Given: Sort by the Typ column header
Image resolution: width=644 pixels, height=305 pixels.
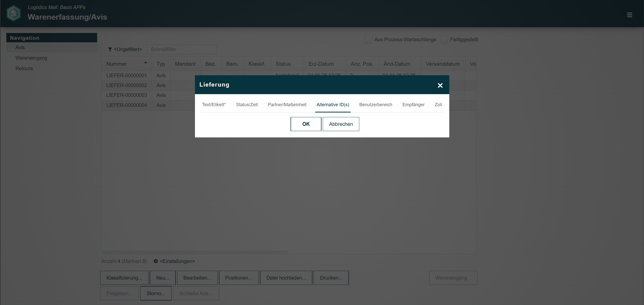Looking at the screenshot, I should point(161,64).
